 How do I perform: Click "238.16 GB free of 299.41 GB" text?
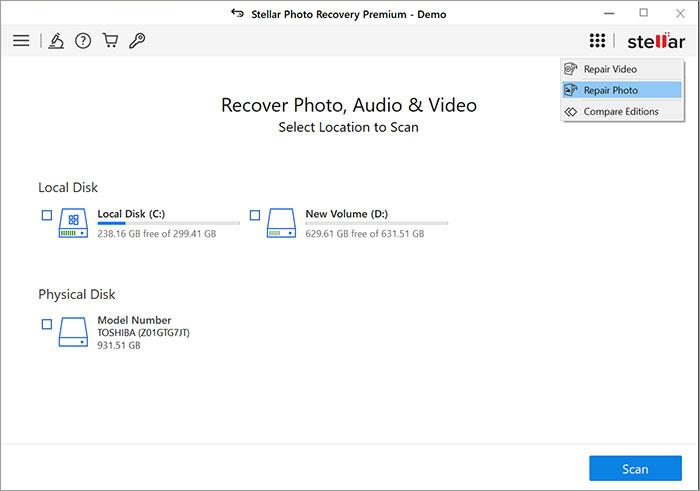(157, 233)
